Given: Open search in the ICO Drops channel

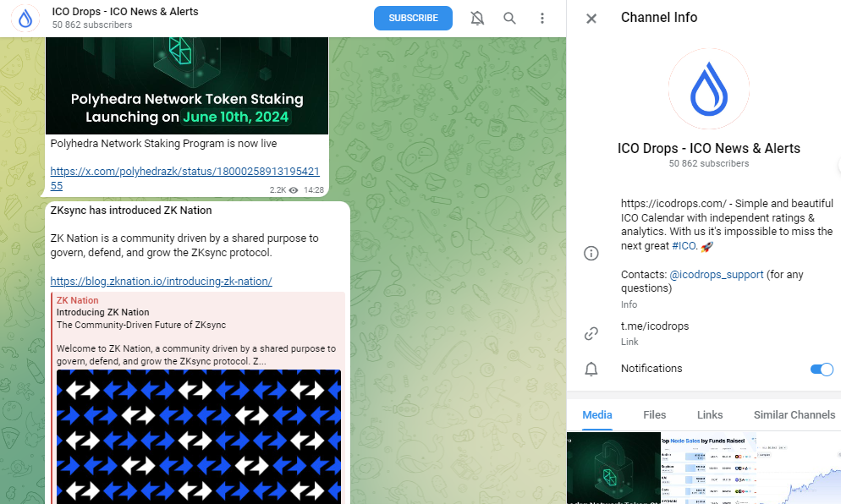Looking at the screenshot, I should [x=509, y=18].
